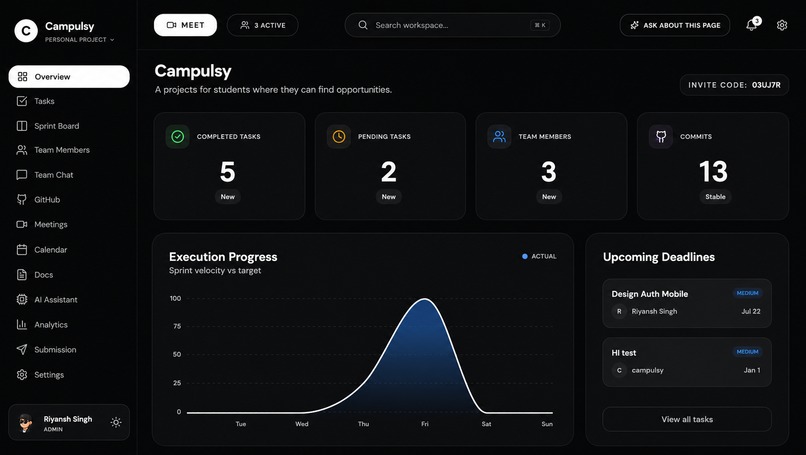Click the Calendar icon in sidebar
806x455 pixels.
(x=22, y=249)
